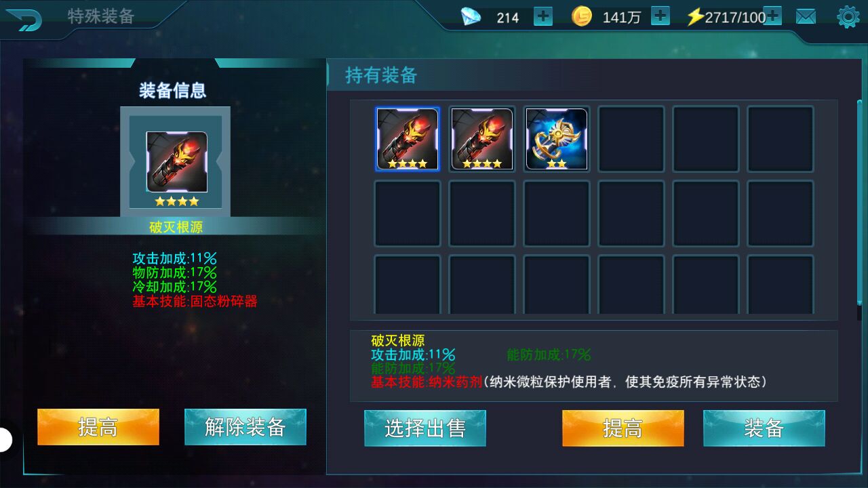Add more diamonds with plus icon
The image size is (868, 488).
pos(543,16)
